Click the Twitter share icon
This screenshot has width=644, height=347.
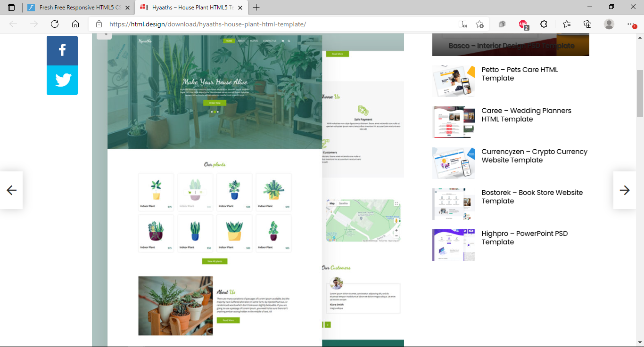(x=62, y=81)
